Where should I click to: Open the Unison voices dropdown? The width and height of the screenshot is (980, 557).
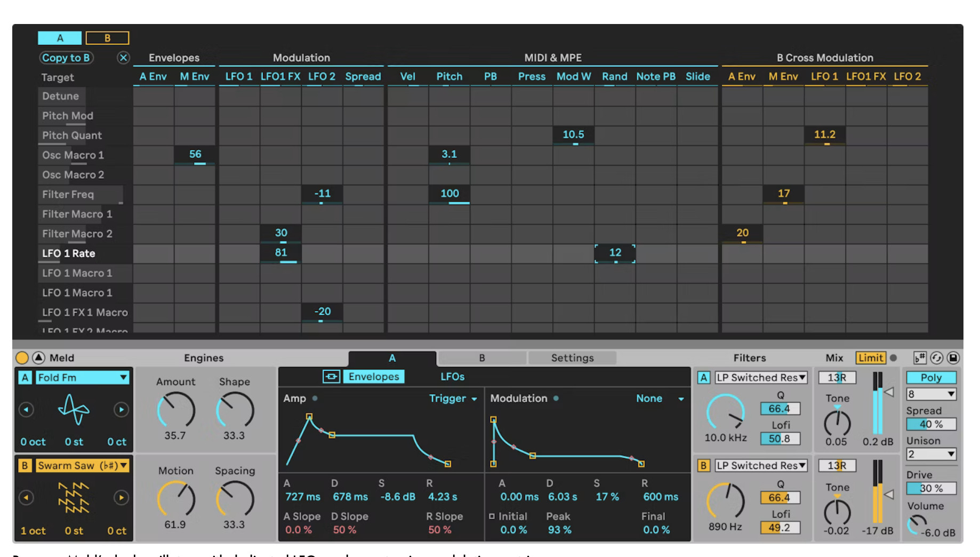pos(931,455)
